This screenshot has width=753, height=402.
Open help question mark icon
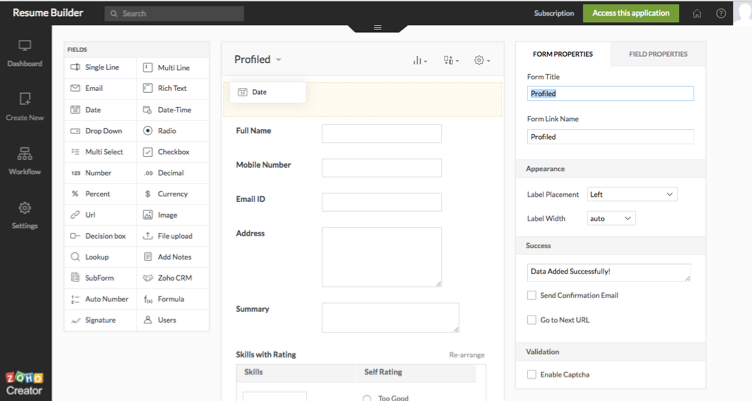721,13
